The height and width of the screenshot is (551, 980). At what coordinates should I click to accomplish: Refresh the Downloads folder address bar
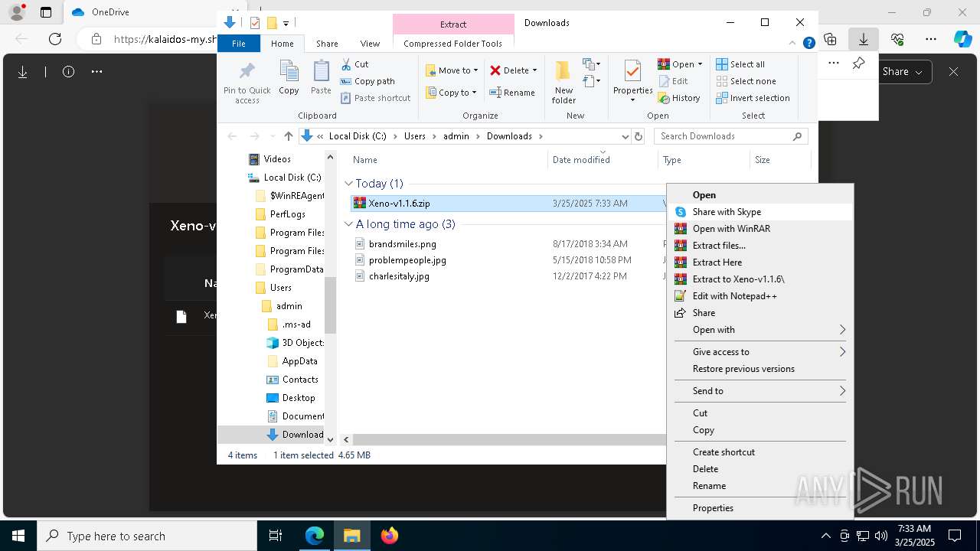click(639, 136)
